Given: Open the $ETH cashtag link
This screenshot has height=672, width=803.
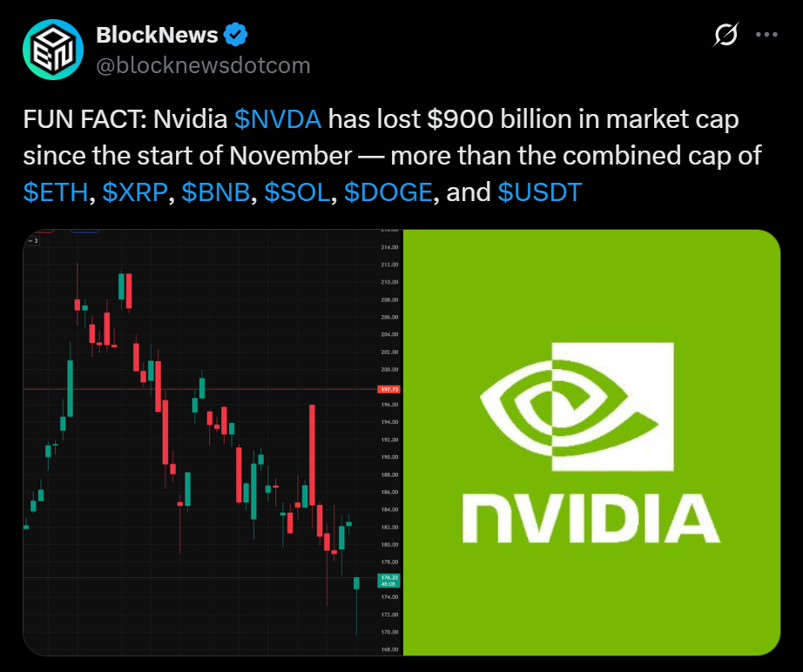Looking at the screenshot, I should pos(57,192).
